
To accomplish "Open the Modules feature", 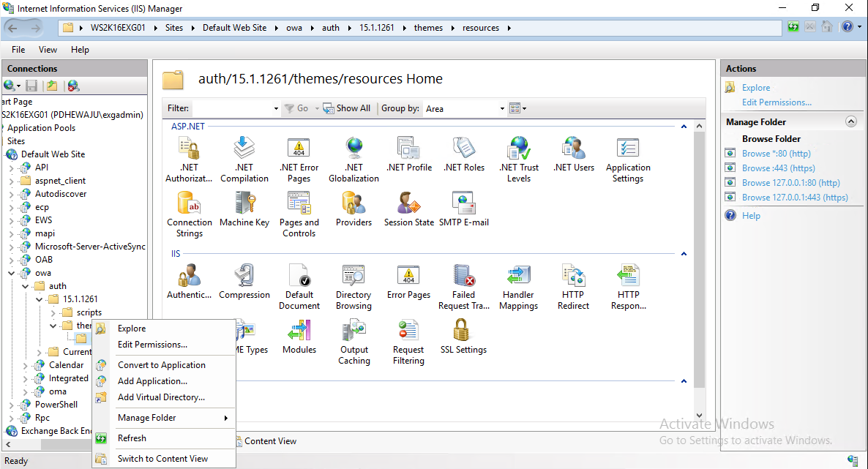I will (299, 337).
